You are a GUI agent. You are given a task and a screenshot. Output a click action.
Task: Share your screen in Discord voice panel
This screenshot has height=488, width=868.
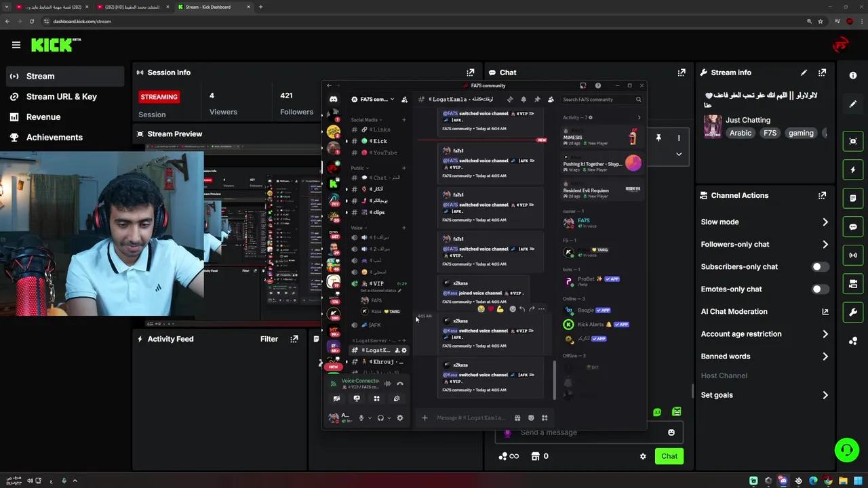(357, 399)
